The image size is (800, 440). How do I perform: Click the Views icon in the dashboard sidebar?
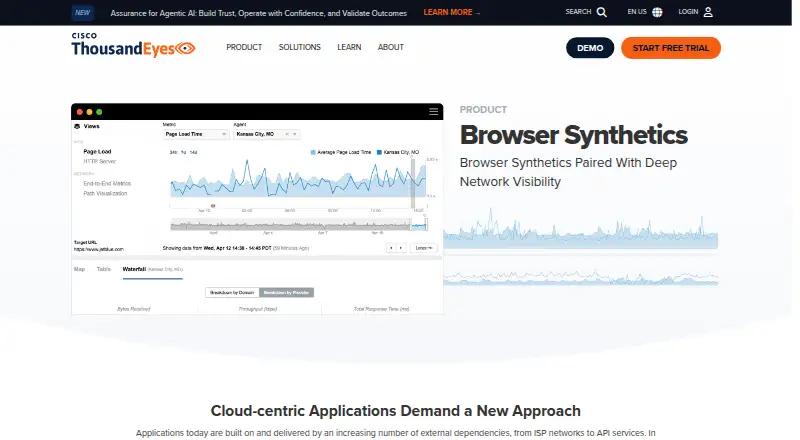click(x=77, y=126)
